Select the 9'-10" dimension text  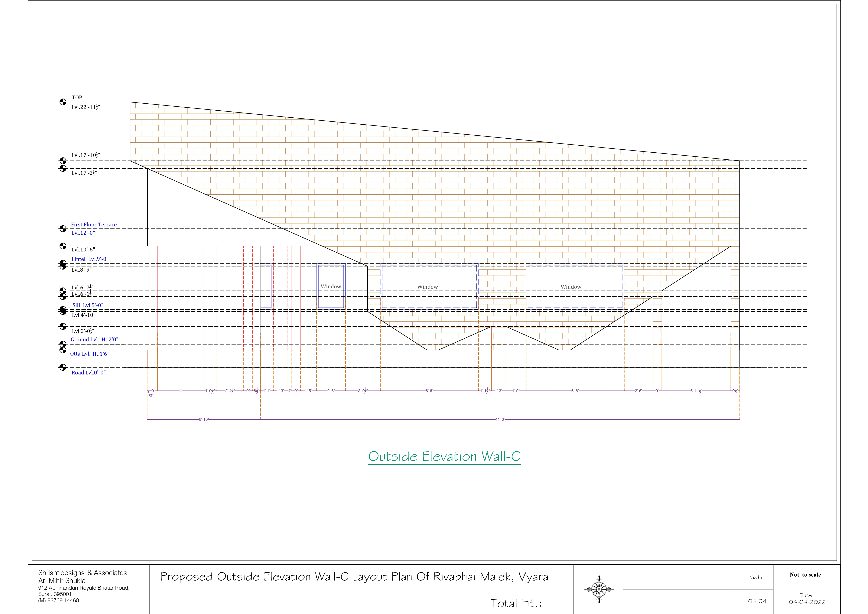click(x=204, y=420)
